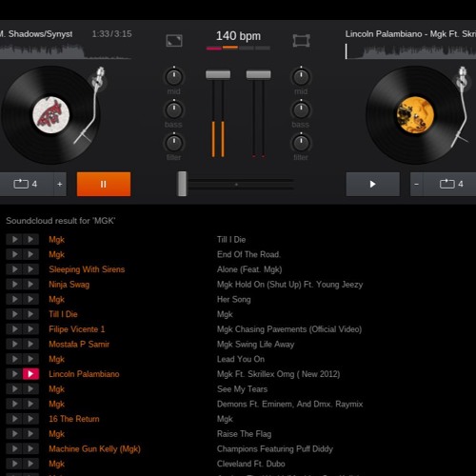Click the right deck filter knob

click(x=301, y=143)
